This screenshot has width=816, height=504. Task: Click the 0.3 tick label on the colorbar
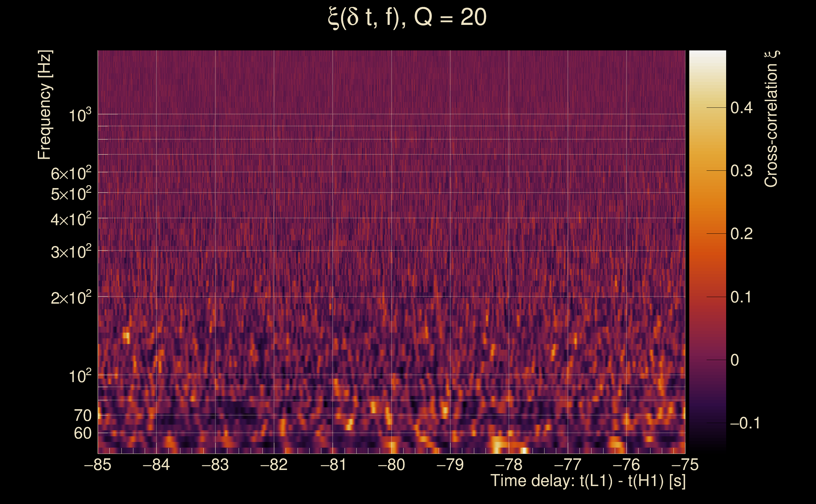click(x=741, y=171)
